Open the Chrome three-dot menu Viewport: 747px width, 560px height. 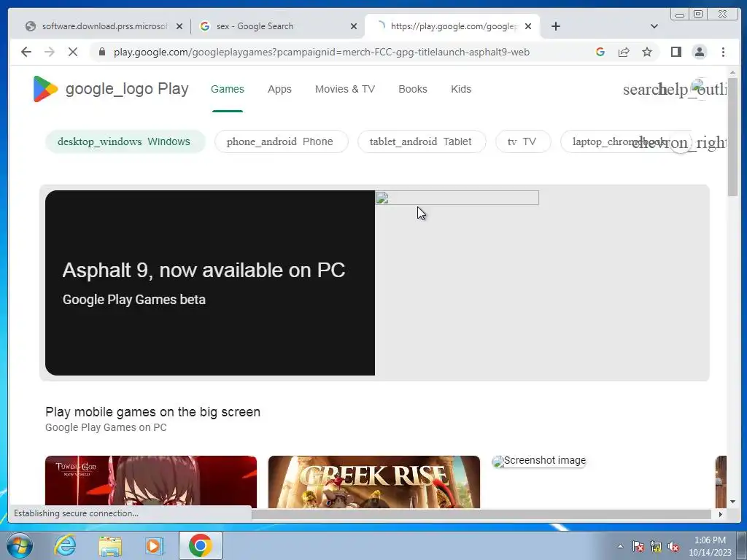[x=723, y=52]
